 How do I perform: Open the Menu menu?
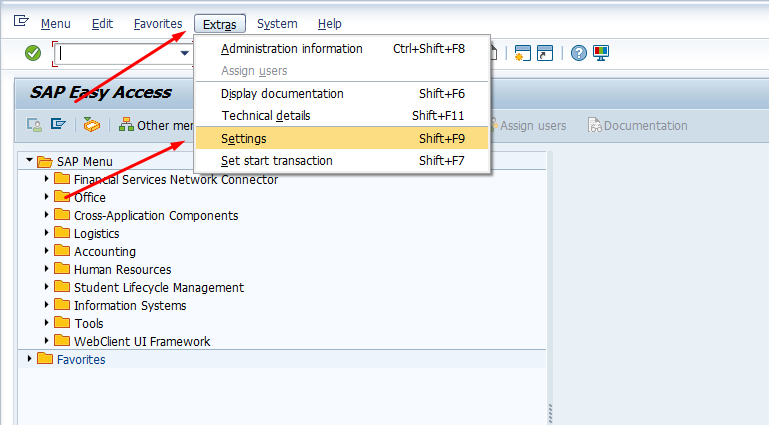(x=55, y=24)
